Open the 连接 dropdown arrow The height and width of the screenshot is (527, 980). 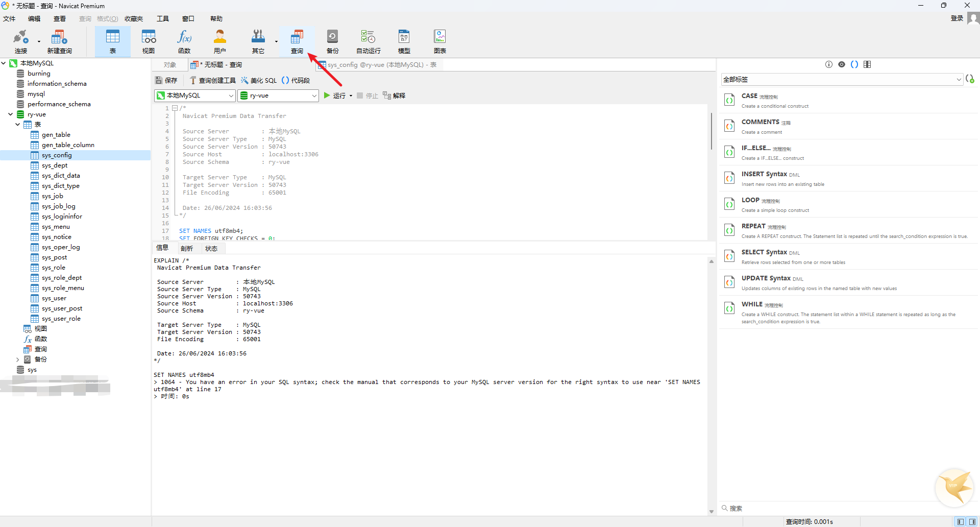point(39,42)
